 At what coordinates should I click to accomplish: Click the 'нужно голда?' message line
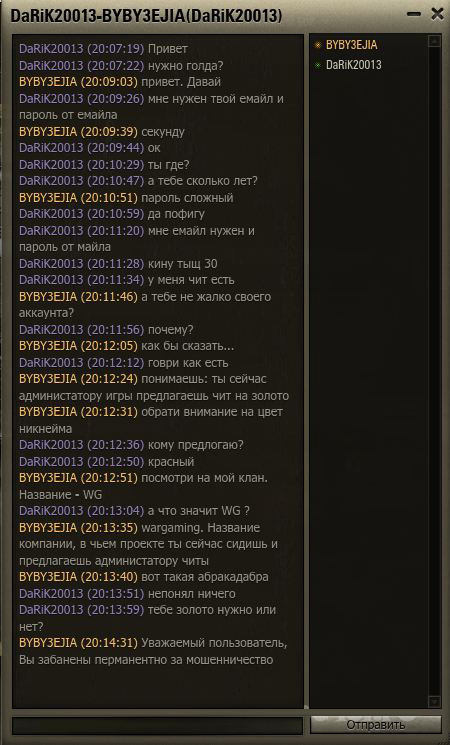121,66
